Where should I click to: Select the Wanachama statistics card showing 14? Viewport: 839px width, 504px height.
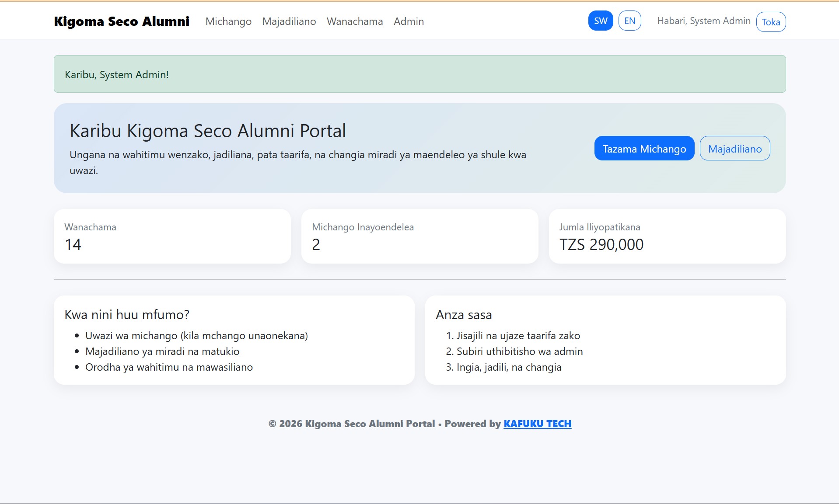[172, 236]
